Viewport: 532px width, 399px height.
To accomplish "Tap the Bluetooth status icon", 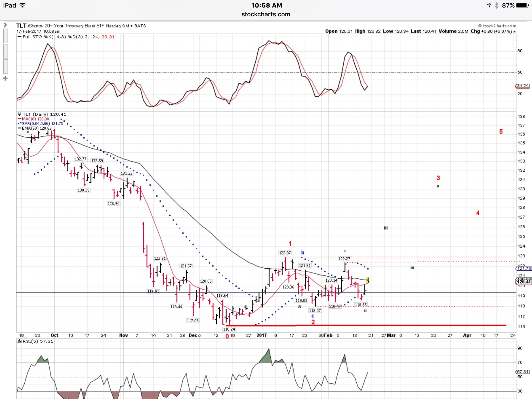I will [496, 5].
